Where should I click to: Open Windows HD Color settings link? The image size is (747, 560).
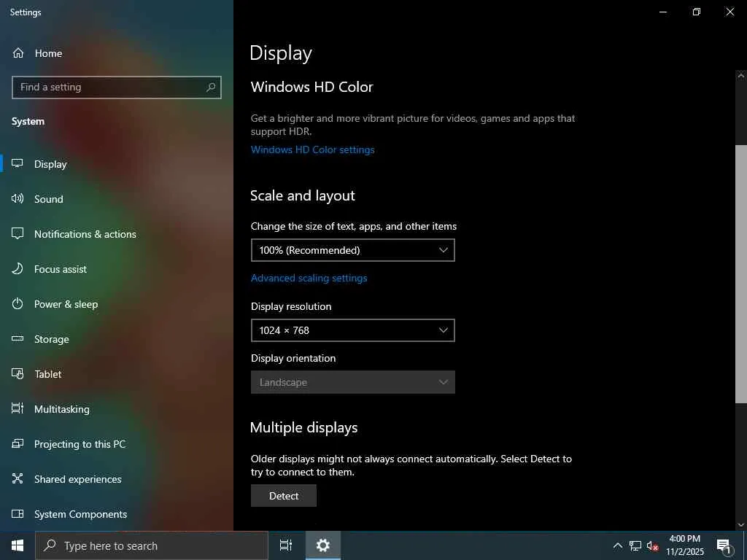pyautogui.click(x=312, y=149)
